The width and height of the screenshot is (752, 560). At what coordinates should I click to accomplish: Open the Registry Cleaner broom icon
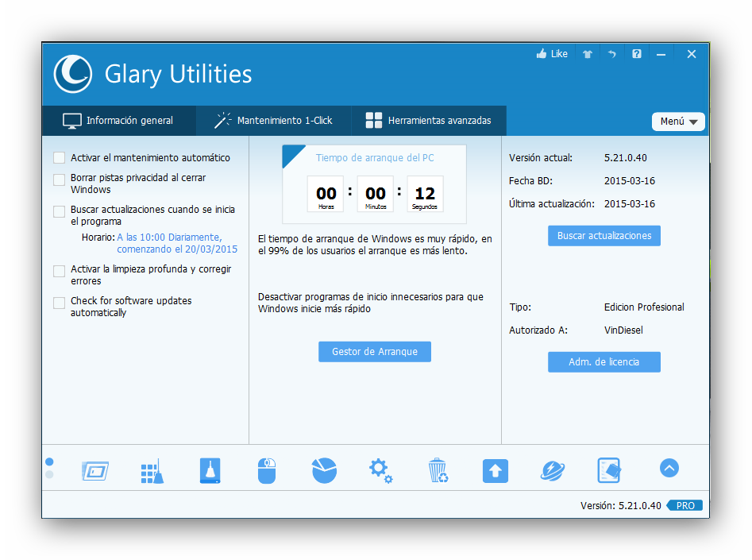pos(152,471)
